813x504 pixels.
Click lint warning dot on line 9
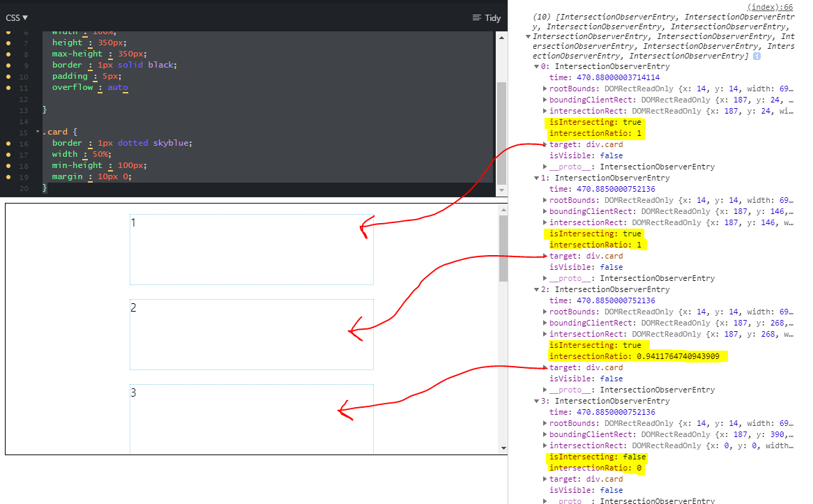pyautogui.click(x=8, y=66)
